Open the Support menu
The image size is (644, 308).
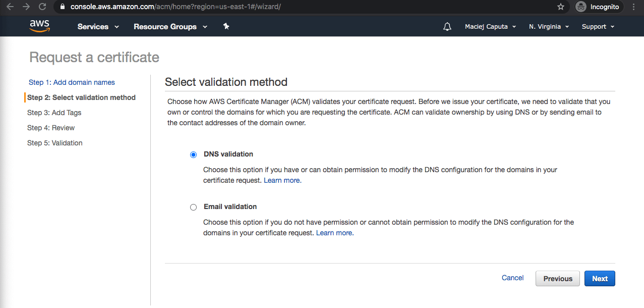point(598,27)
